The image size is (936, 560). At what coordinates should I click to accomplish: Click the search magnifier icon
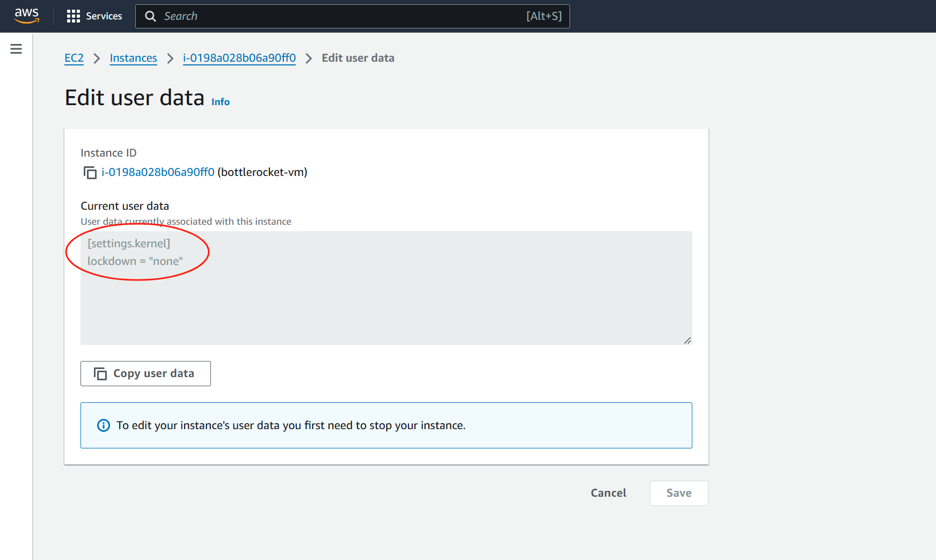tap(151, 16)
